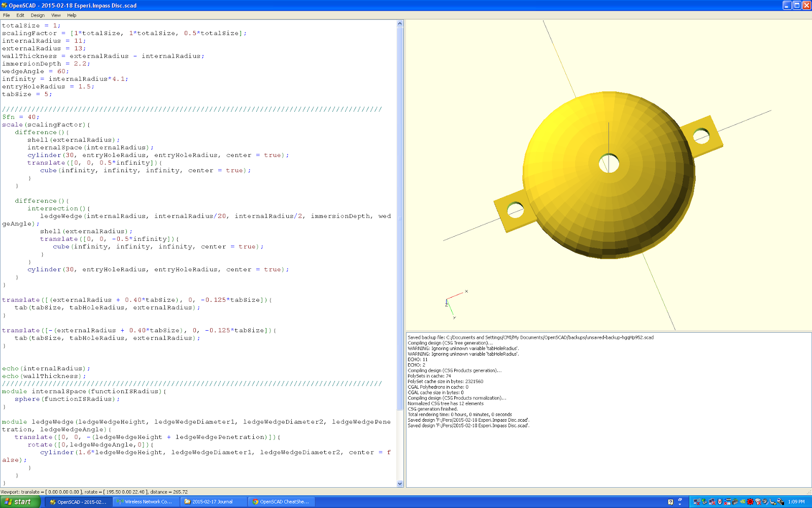Open the Edit menu
Screen dimensions: 812x508
click(20, 15)
